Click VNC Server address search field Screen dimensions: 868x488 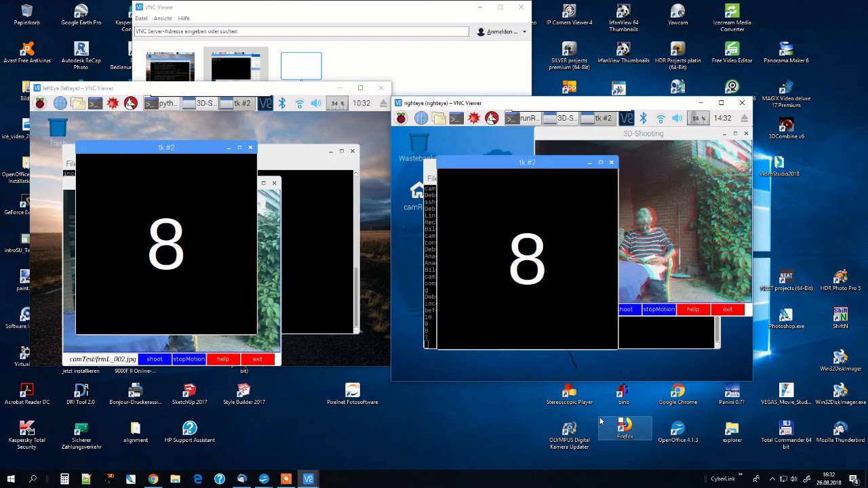(x=301, y=31)
